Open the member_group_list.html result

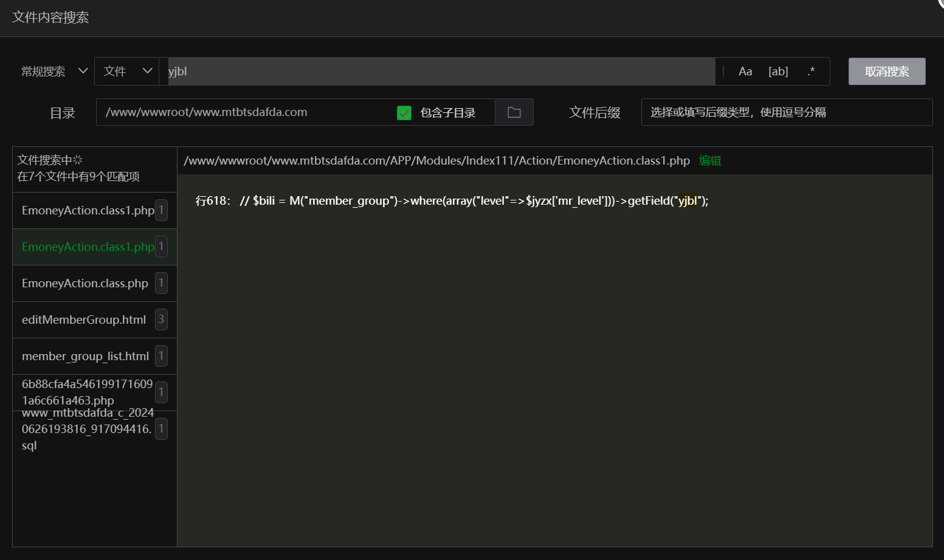click(85, 357)
